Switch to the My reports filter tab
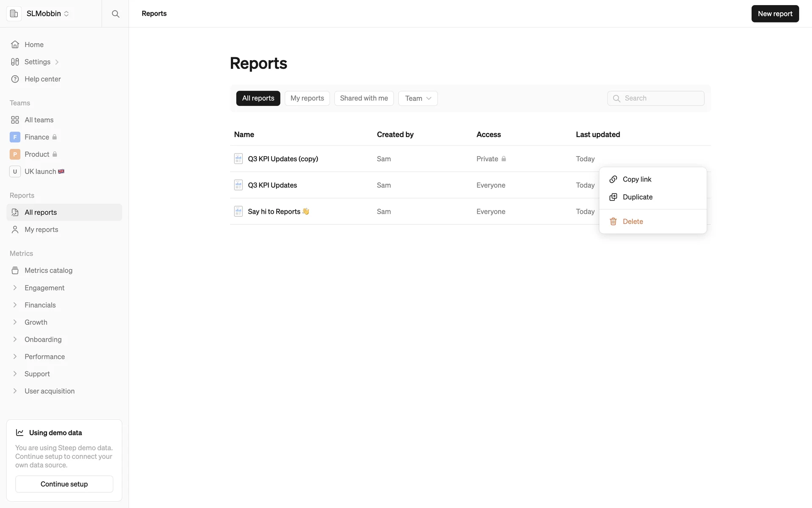This screenshot has width=812, height=508. point(307,98)
